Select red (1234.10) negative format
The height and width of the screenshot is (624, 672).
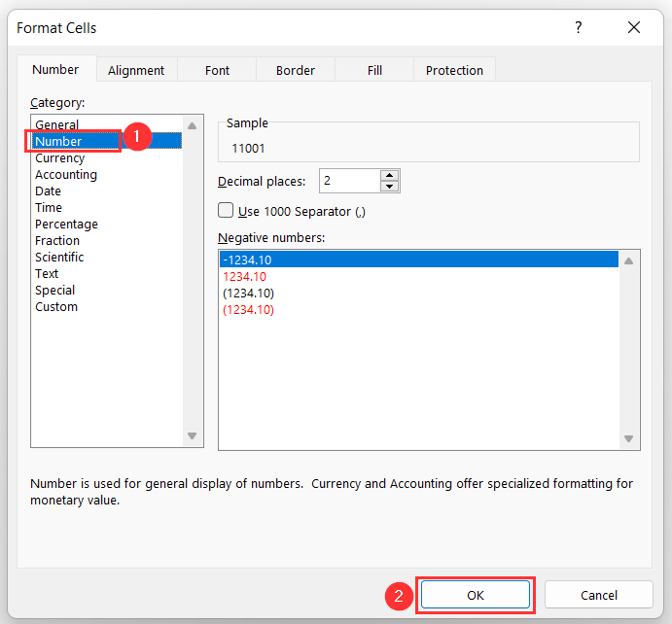click(x=419, y=309)
